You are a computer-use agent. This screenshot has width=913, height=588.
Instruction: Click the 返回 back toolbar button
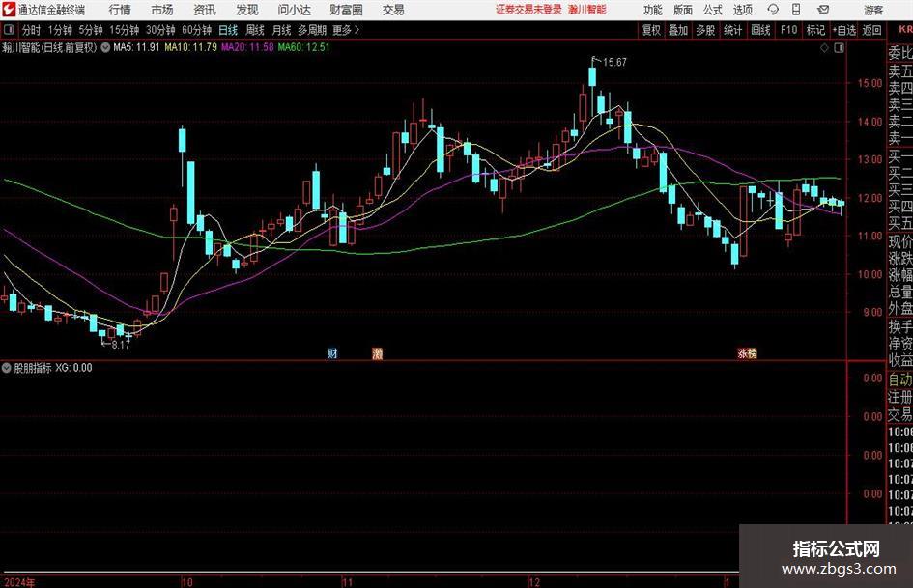[871, 30]
